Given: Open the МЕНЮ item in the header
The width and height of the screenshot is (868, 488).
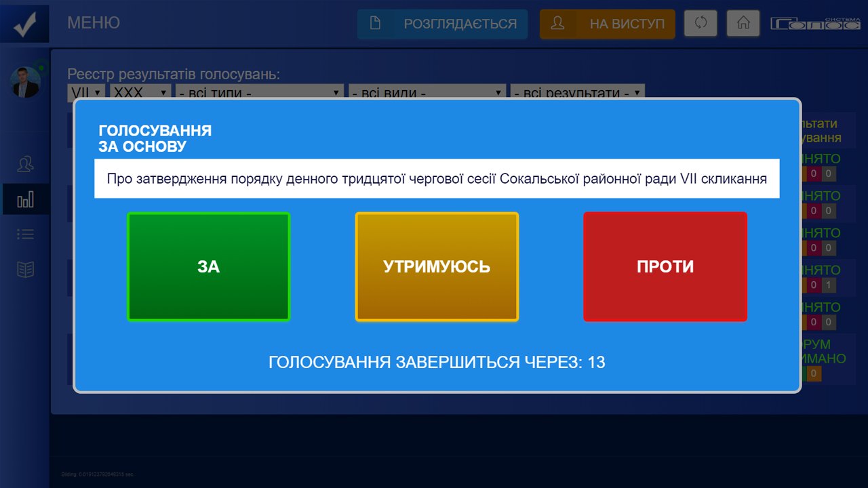Looking at the screenshot, I should pyautogui.click(x=94, y=23).
